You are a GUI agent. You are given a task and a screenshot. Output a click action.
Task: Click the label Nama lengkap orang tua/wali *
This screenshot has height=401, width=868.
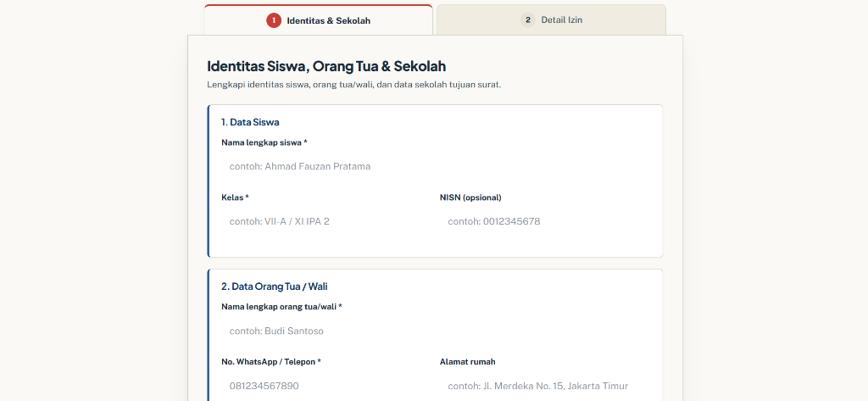coord(281,306)
